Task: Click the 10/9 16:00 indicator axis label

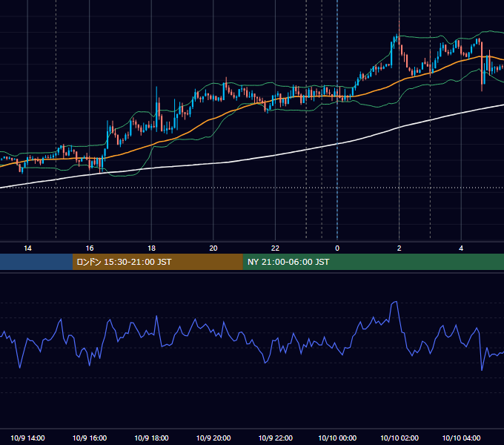Action: 90,438
